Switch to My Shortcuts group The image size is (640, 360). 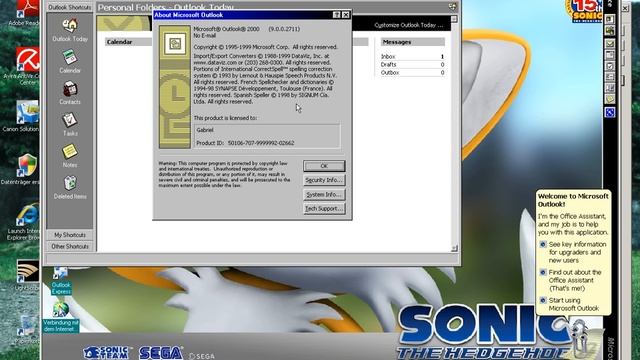click(70, 235)
